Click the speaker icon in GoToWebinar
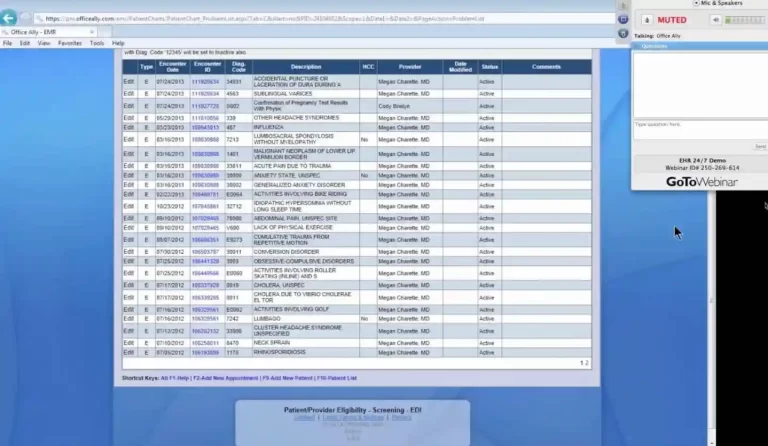Viewport: 768px width, 446px height. (x=716, y=20)
